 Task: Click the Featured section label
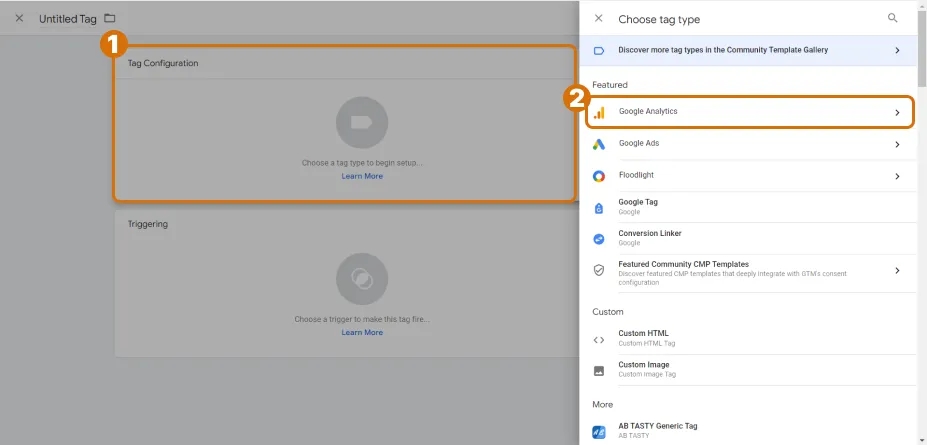tap(610, 85)
